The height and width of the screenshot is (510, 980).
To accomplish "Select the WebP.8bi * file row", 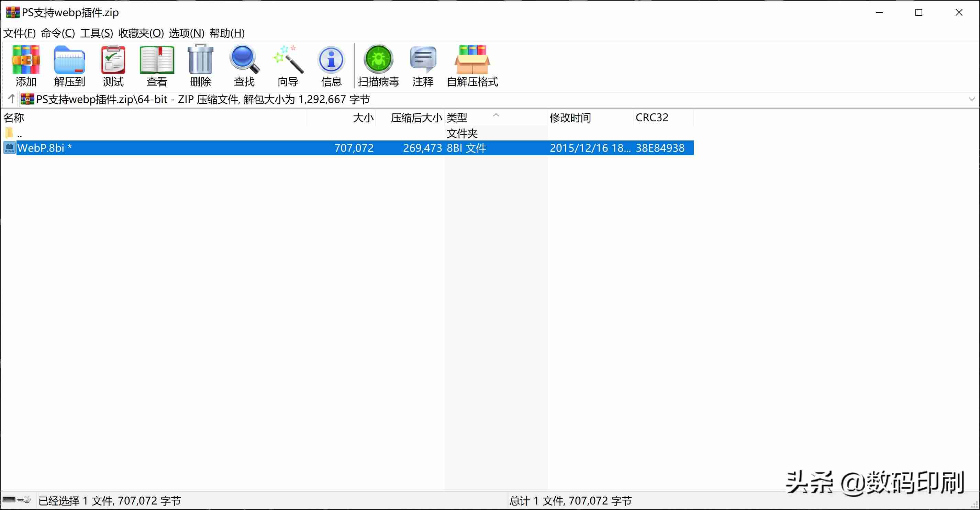I will point(348,148).
